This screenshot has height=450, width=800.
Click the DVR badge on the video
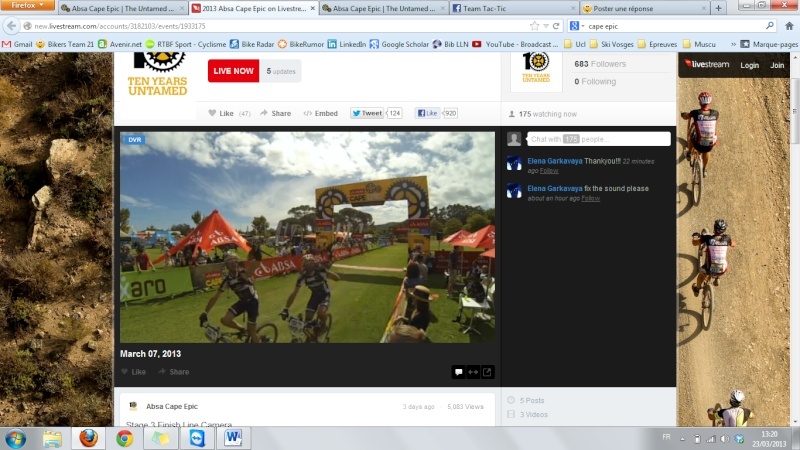(134, 140)
